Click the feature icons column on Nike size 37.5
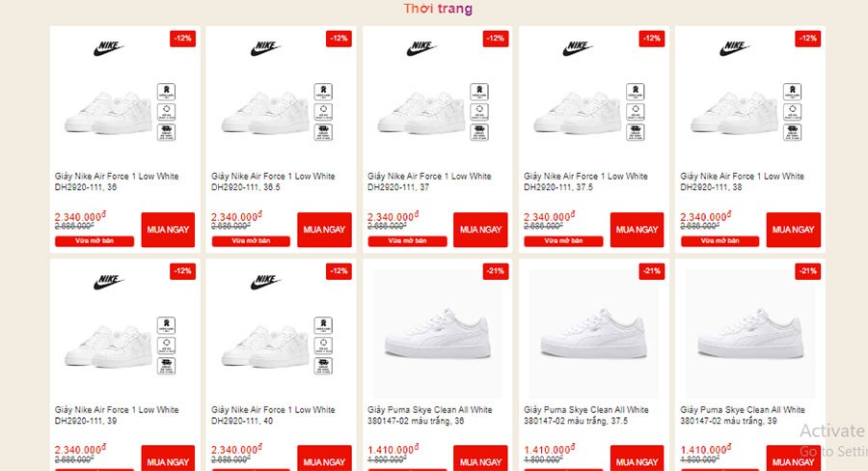The image size is (868, 471). tap(636, 111)
